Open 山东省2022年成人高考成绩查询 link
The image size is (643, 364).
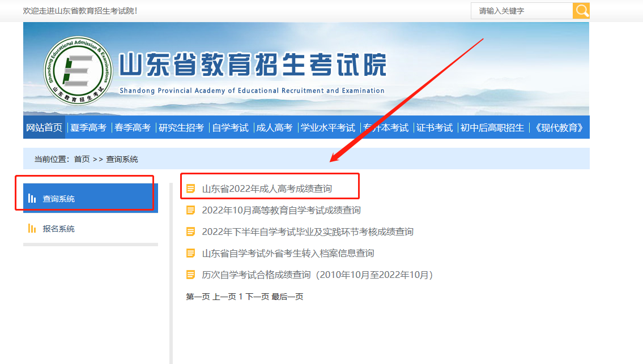[x=267, y=189]
